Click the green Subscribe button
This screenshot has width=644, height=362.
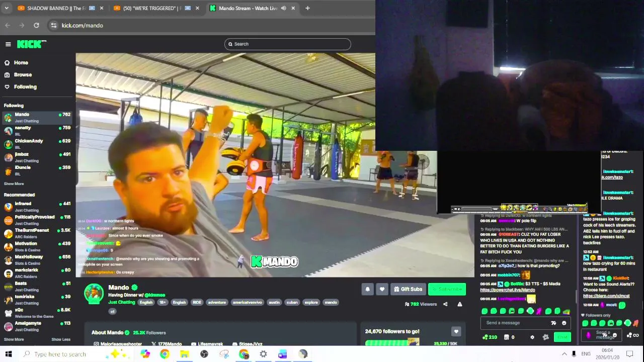(447, 289)
